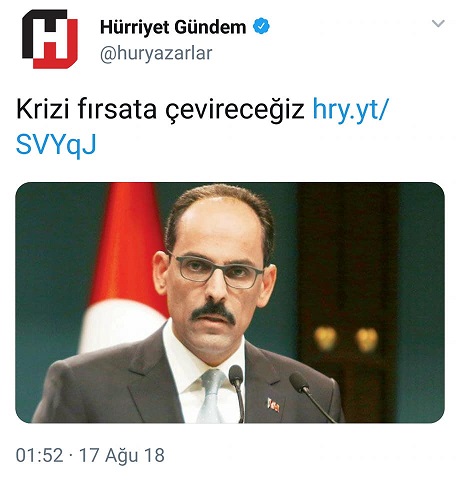Expand the tweet options chevron
This screenshot has width=460, height=480.
click(x=438, y=24)
